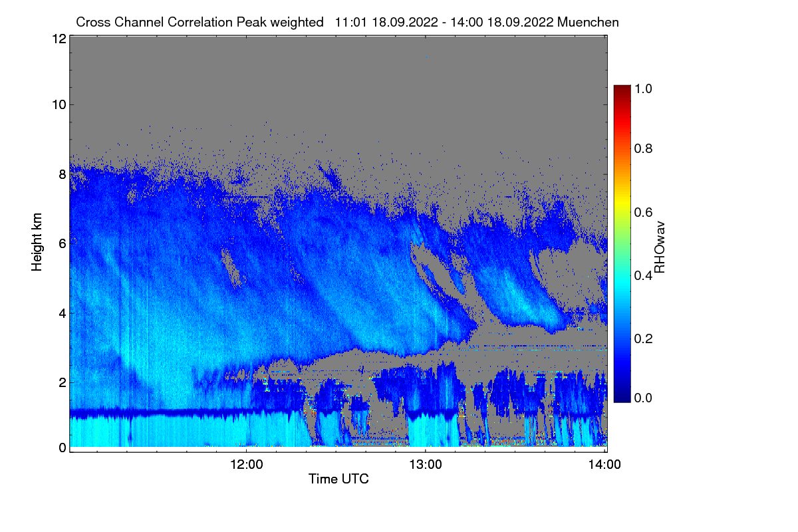This screenshot has height=532, width=798.
Task: Click the 12:00 time axis tick label
Action: click(x=246, y=464)
